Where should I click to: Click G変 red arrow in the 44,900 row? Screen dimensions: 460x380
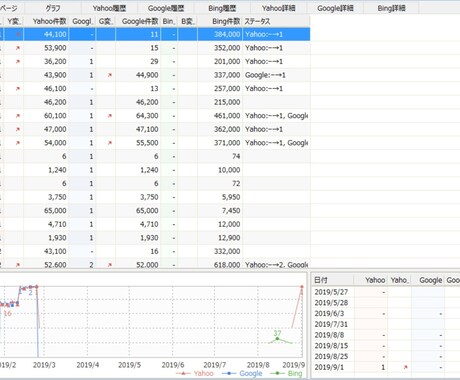click(110, 75)
